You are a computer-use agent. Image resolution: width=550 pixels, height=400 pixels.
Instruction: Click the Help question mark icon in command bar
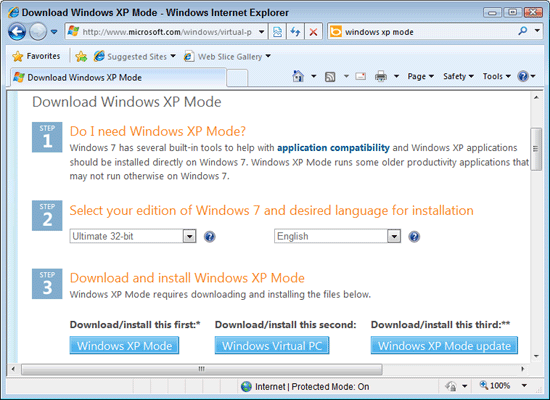(523, 76)
